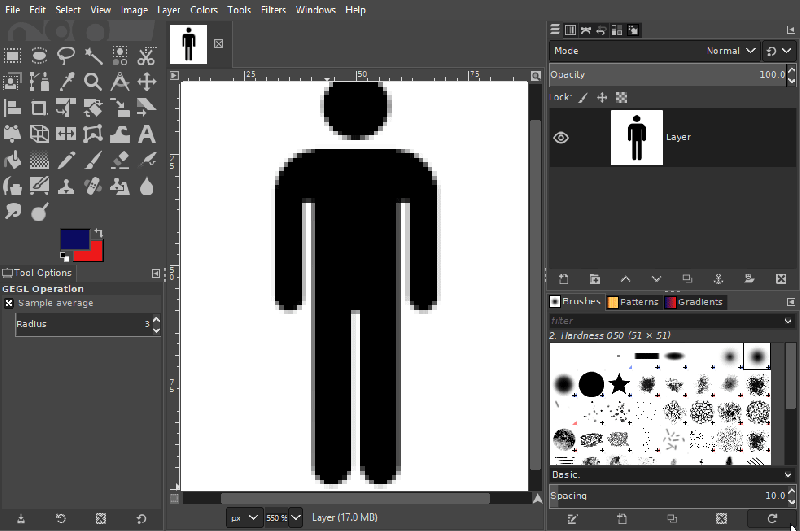Select the Smudge tool

12,211
